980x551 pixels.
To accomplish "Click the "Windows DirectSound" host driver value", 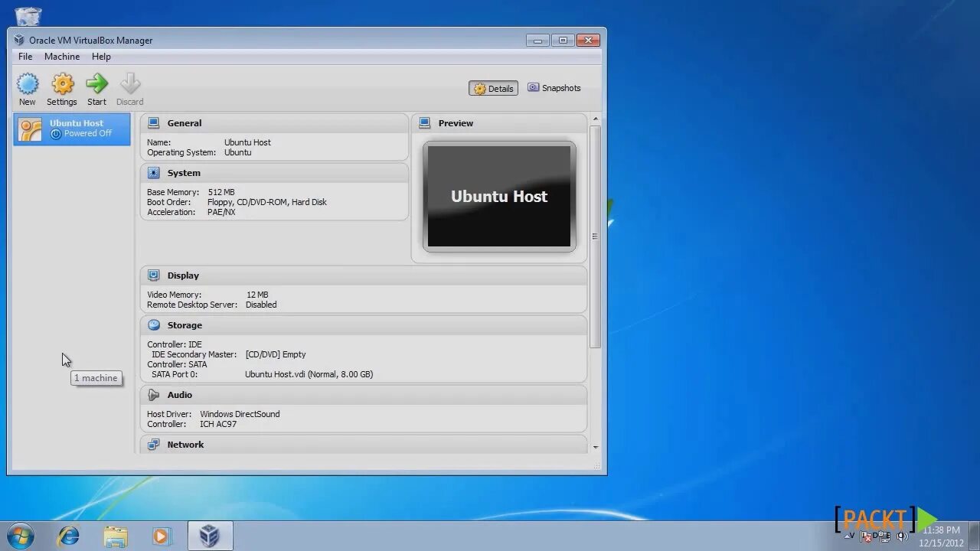I will [x=240, y=414].
